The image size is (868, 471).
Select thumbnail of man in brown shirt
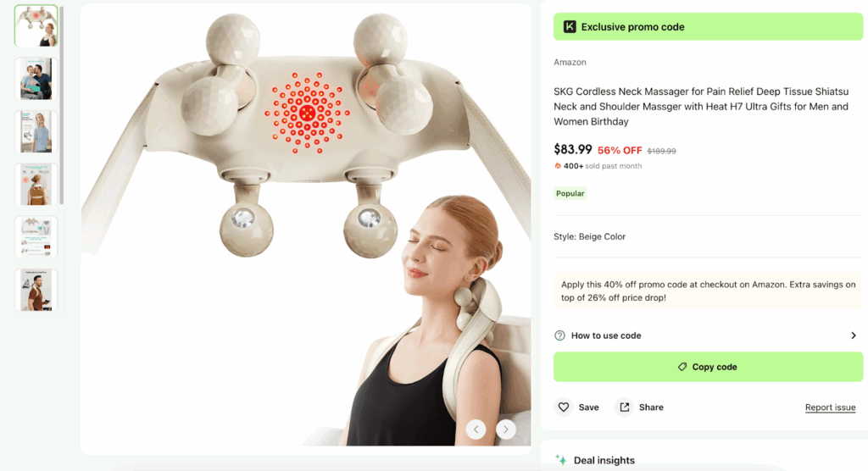pyautogui.click(x=36, y=290)
